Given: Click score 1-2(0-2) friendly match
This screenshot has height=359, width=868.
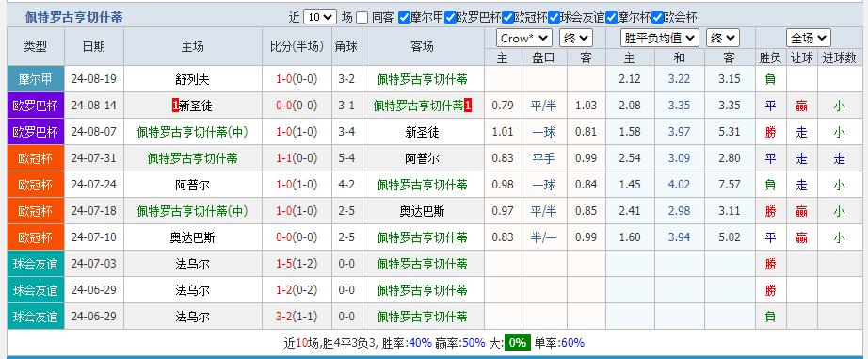Looking at the screenshot, I should (297, 290).
